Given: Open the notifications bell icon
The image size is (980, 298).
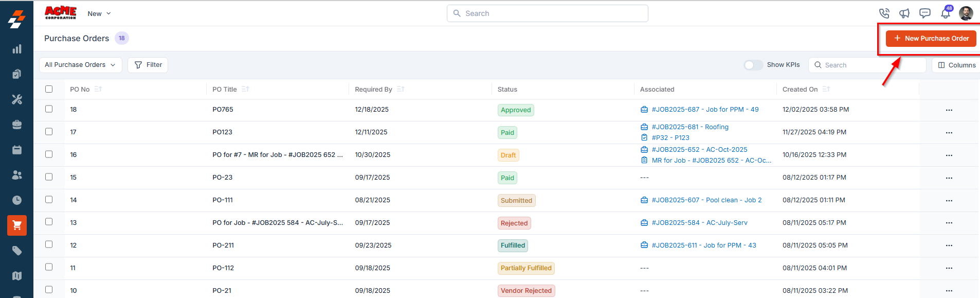Looking at the screenshot, I should pyautogui.click(x=946, y=13).
